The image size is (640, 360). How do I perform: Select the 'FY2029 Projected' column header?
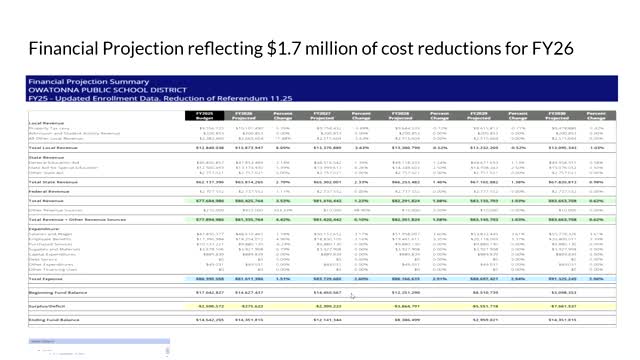click(479, 116)
